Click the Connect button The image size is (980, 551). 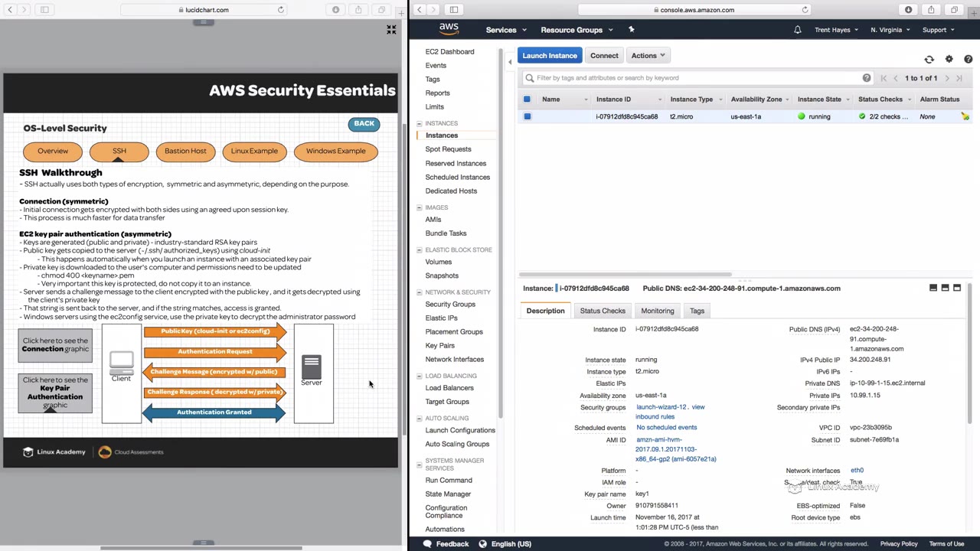coord(604,56)
